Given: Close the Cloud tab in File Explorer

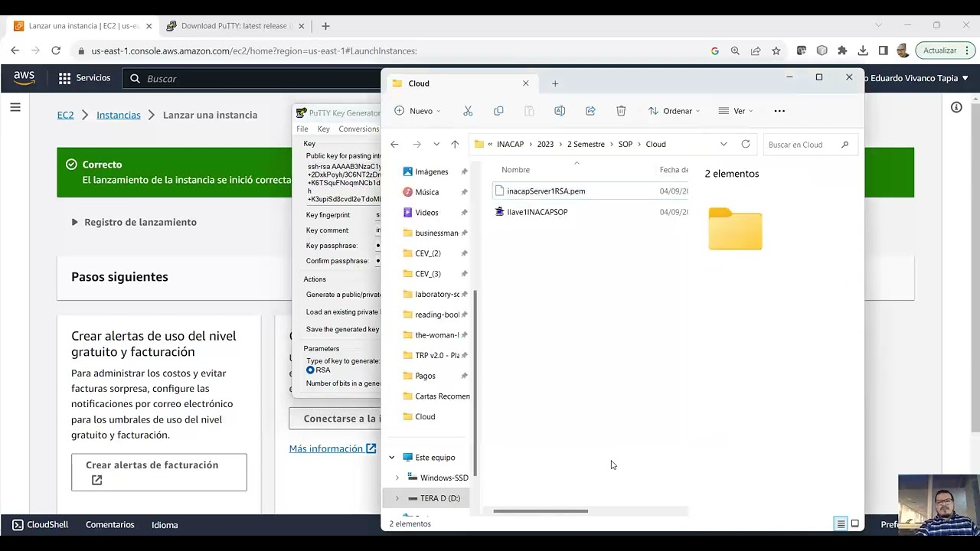Looking at the screenshot, I should tap(525, 83).
